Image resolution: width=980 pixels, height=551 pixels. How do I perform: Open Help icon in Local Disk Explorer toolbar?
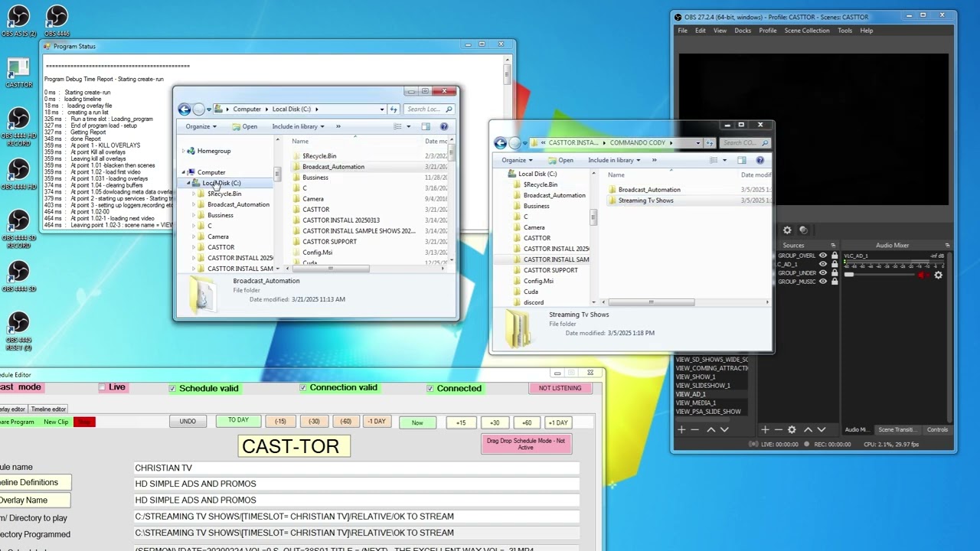tap(444, 126)
